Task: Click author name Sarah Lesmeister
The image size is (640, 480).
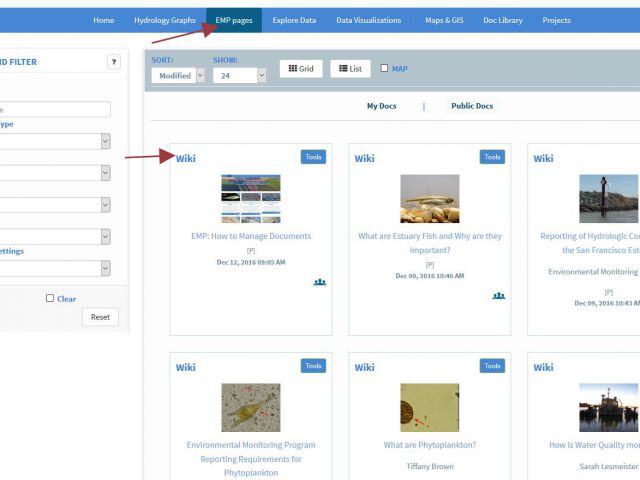Action: 609,466
